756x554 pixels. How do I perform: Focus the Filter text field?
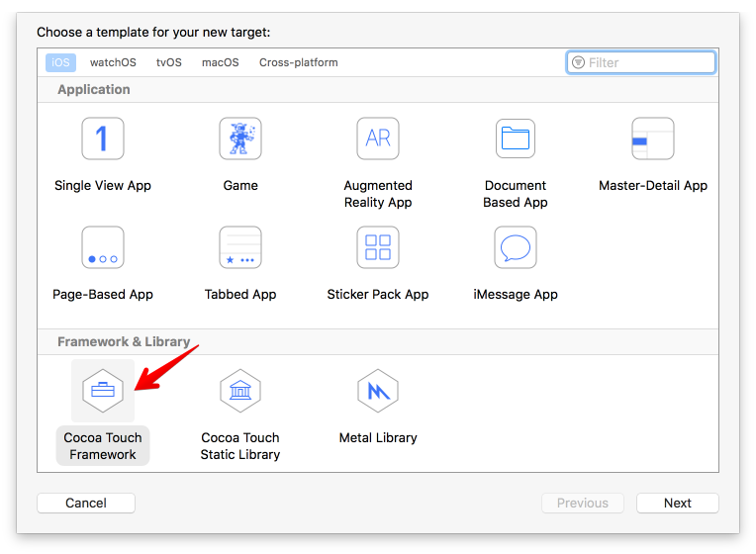(641, 62)
